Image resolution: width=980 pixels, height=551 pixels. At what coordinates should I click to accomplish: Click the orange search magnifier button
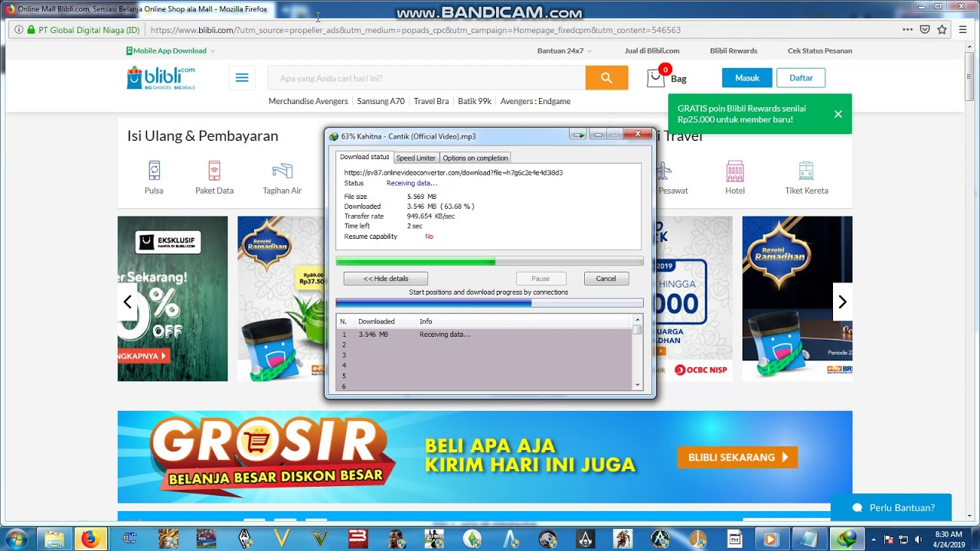click(x=606, y=78)
